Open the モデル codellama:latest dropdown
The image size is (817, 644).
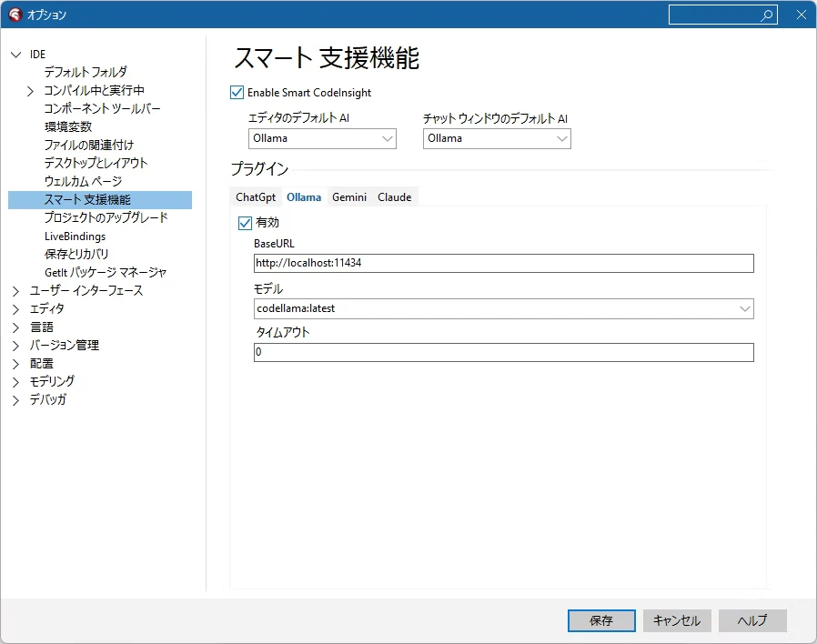click(x=503, y=308)
